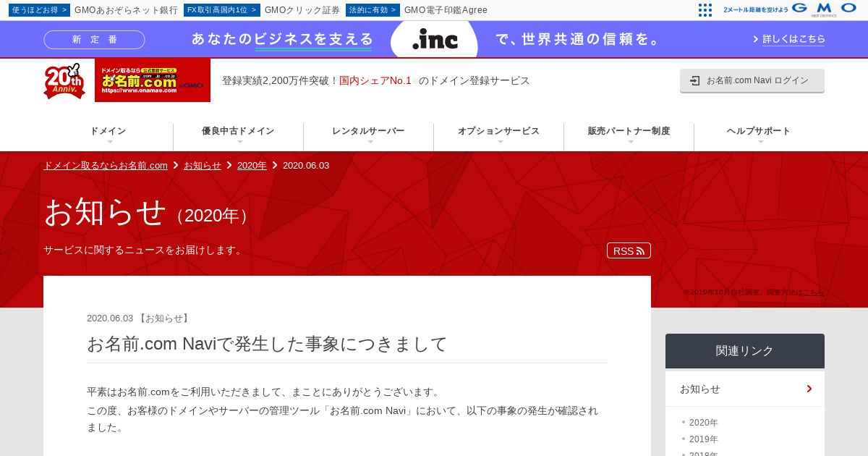This screenshot has height=456, width=868.
Task: Expand the arrow below ヘルプサポート
Action: coord(760,142)
